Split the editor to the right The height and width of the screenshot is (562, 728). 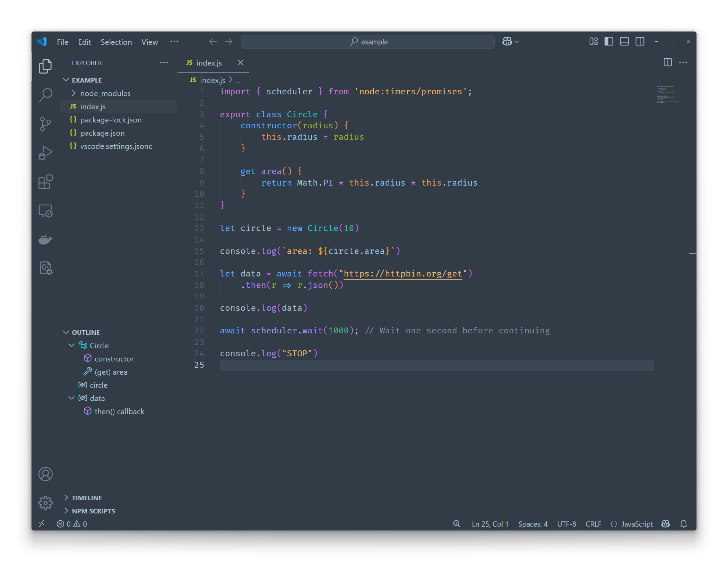coord(667,62)
